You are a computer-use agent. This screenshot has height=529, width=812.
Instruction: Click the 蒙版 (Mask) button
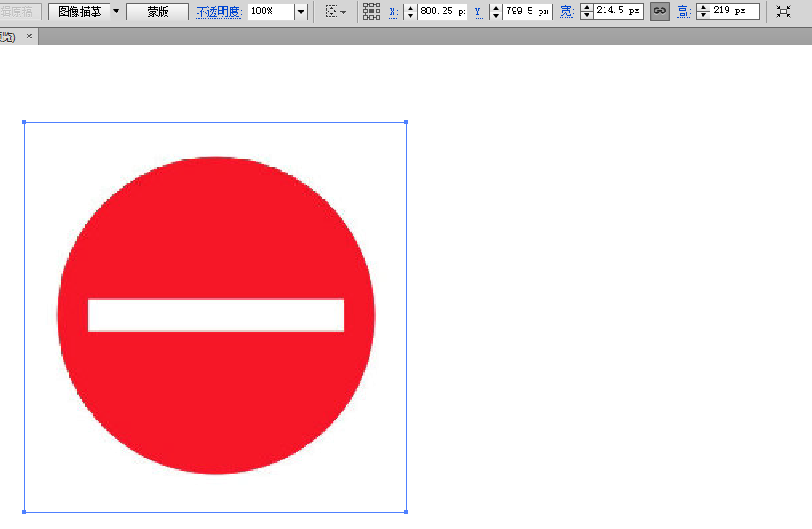pos(158,12)
